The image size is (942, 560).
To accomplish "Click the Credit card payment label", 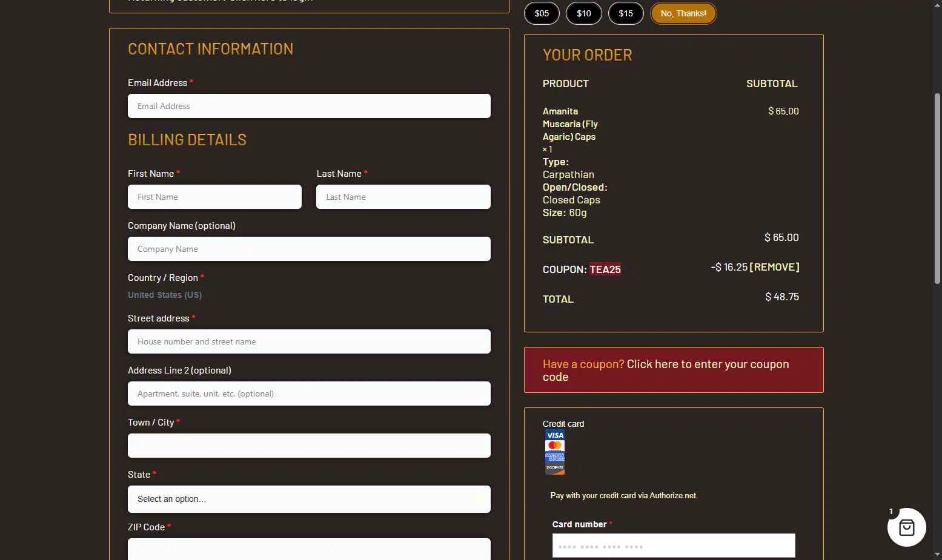I will tap(563, 424).
